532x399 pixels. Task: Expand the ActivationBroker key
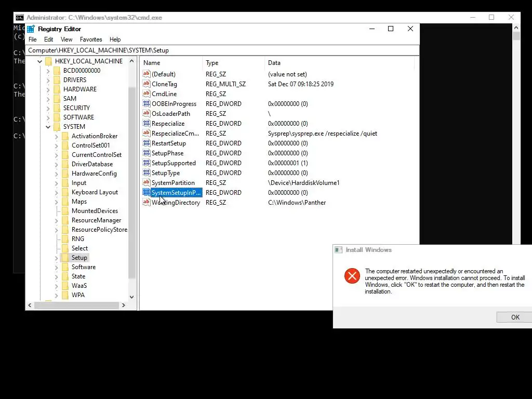56,136
